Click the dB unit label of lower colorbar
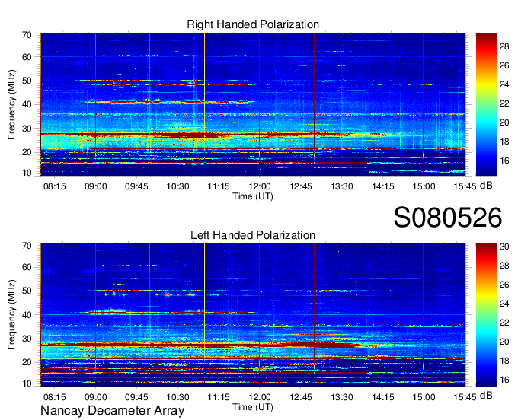The image size is (518, 420). (486, 395)
